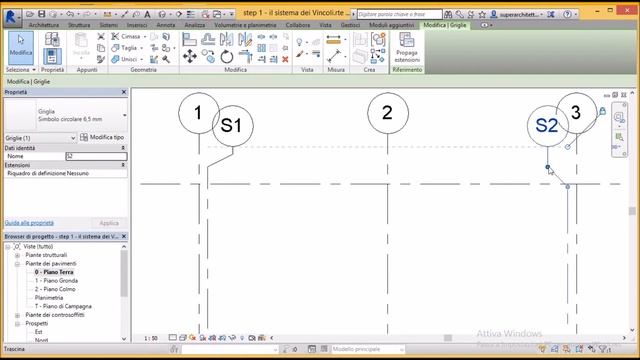This screenshot has height=360, width=640.
Task: Click the Modifica tipo button
Action: [x=102, y=138]
